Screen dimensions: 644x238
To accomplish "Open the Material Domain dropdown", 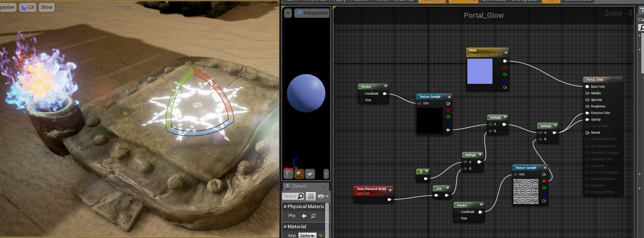I will (x=307, y=236).
